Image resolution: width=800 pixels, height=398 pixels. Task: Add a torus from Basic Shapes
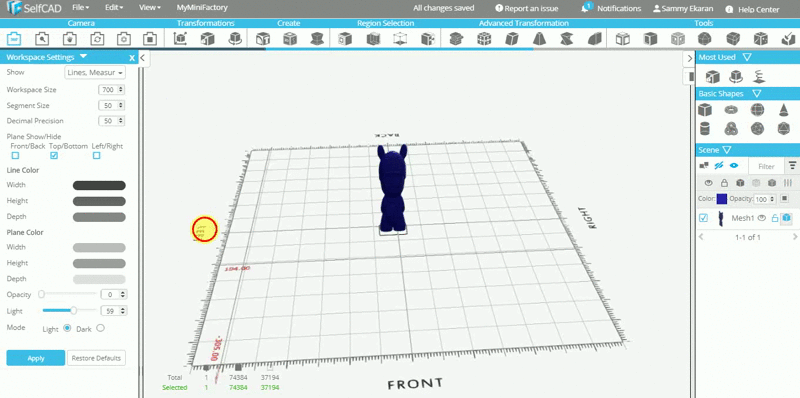(x=731, y=110)
